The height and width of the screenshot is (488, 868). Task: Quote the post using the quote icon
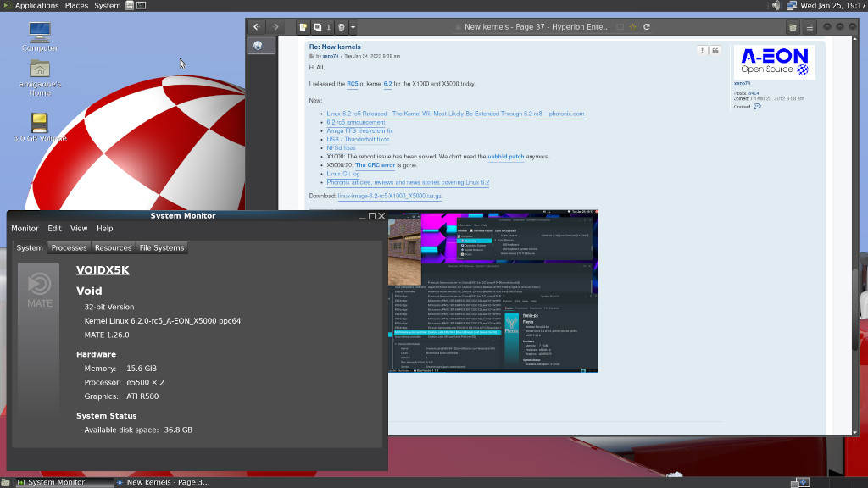click(x=715, y=50)
